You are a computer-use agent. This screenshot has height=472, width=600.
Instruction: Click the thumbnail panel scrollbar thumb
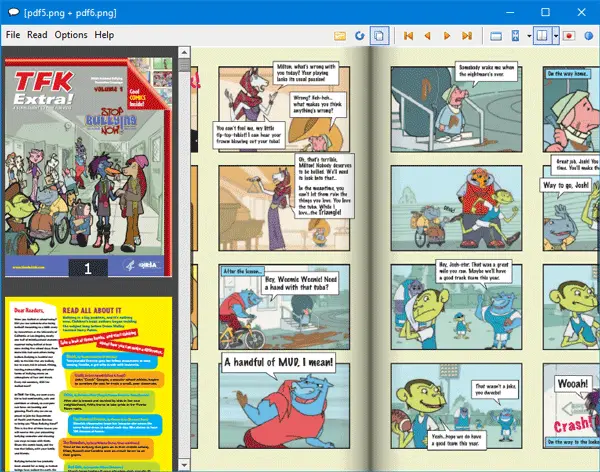click(x=184, y=65)
